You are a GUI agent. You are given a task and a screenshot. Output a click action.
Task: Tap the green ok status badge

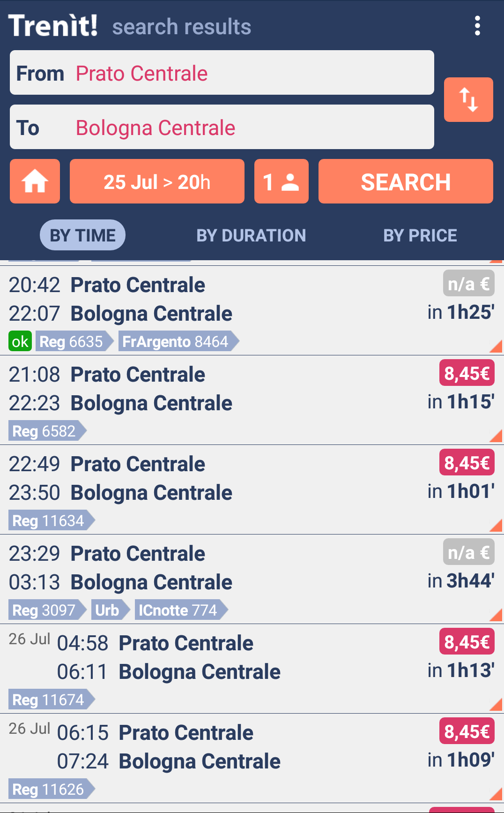click(20, 341)
